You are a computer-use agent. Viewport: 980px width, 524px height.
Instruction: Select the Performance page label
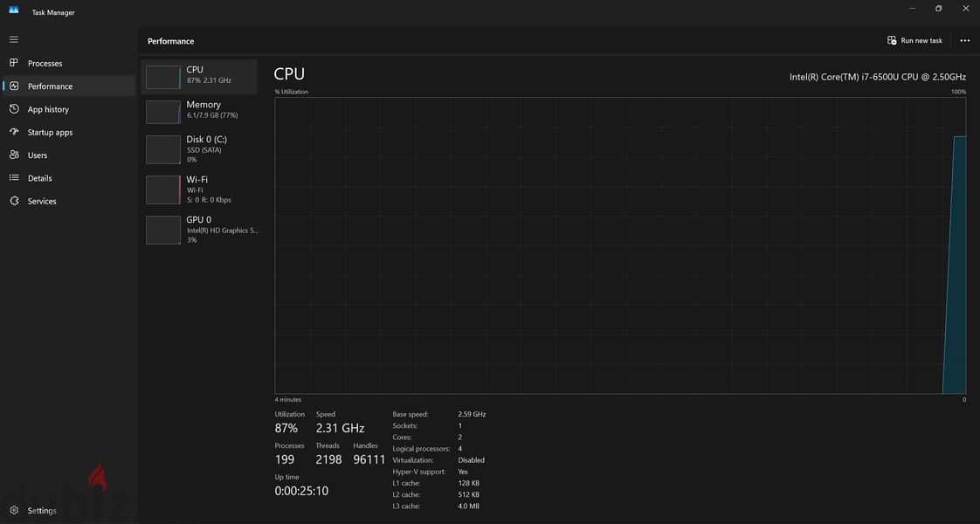(x=50, y=86)
